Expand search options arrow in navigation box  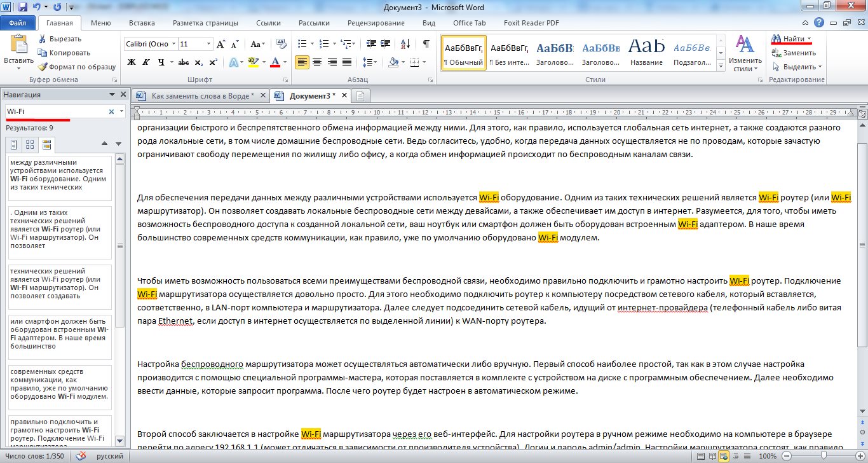(x=121, y=111)
